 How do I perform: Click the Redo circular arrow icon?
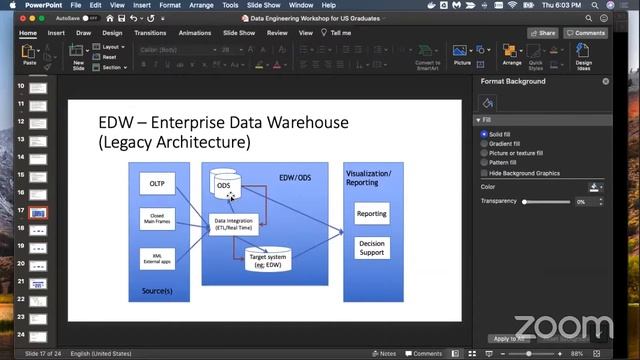pos(151,18)
